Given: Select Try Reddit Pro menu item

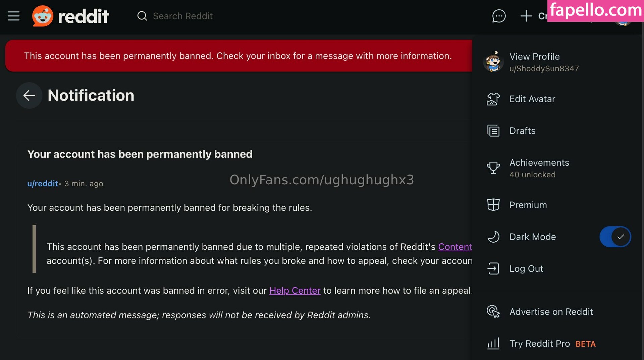Looking at the screenshot, I should click(x=539, y=344).
